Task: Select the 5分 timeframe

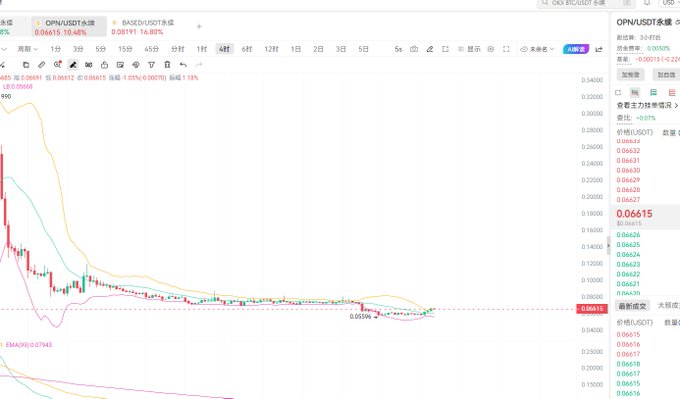Action: tap(101, 49)
